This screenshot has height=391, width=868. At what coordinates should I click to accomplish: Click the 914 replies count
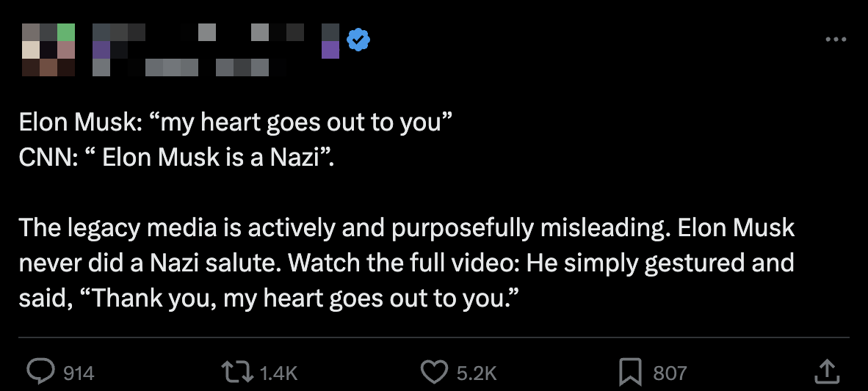coord(79,373)
